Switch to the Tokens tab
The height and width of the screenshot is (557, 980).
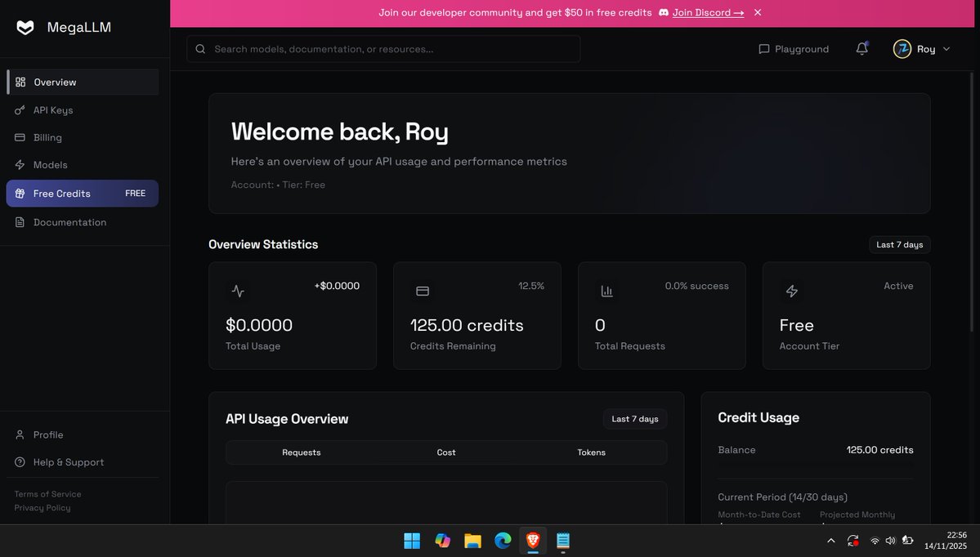[x=591, y=452]
